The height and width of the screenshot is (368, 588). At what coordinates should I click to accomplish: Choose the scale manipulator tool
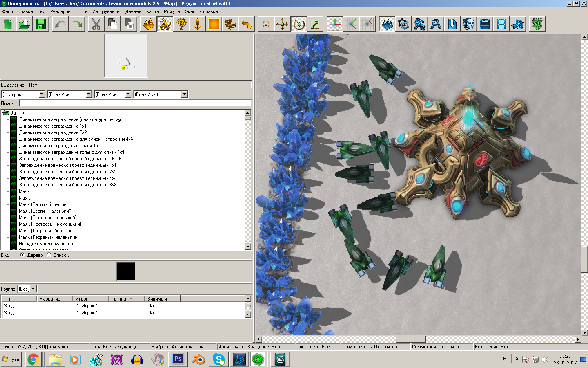[315, 24]
